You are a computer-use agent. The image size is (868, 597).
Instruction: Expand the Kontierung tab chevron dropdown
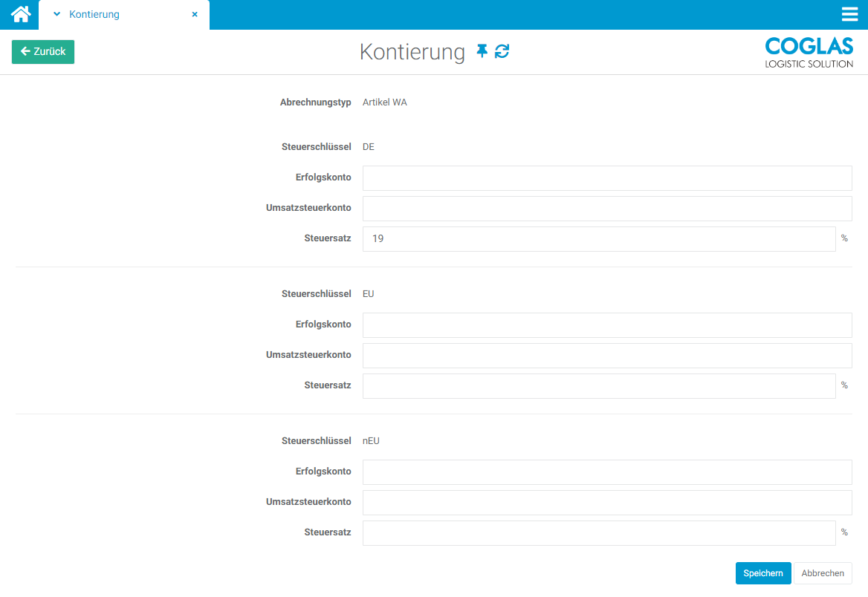[56, 14]
